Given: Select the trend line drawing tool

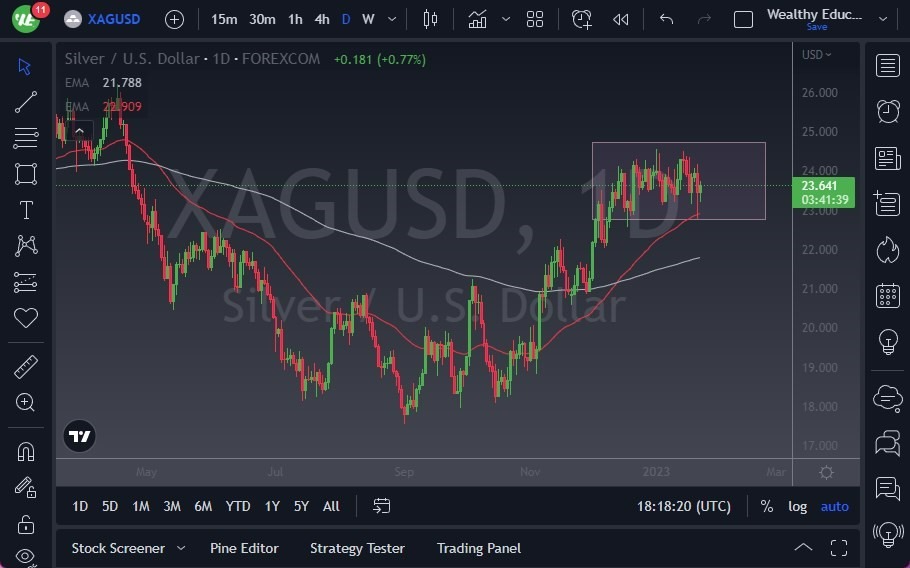Looking at the screenshot, I should [x=26, y=102].
